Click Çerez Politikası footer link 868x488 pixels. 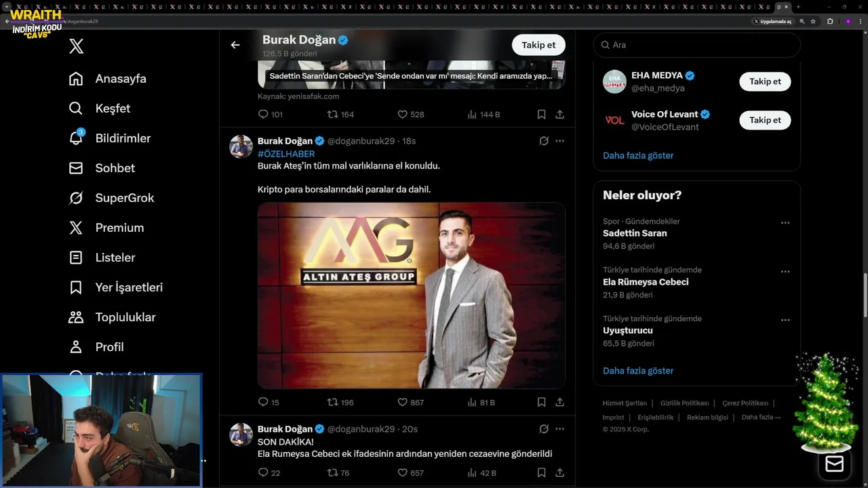click(745, 403)
